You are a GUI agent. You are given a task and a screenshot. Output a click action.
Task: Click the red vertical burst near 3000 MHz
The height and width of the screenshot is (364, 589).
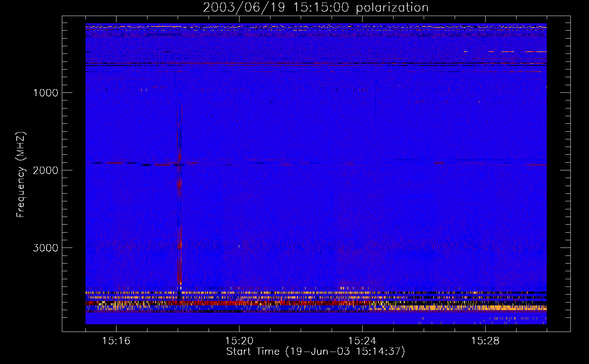[x=181, y=255]
